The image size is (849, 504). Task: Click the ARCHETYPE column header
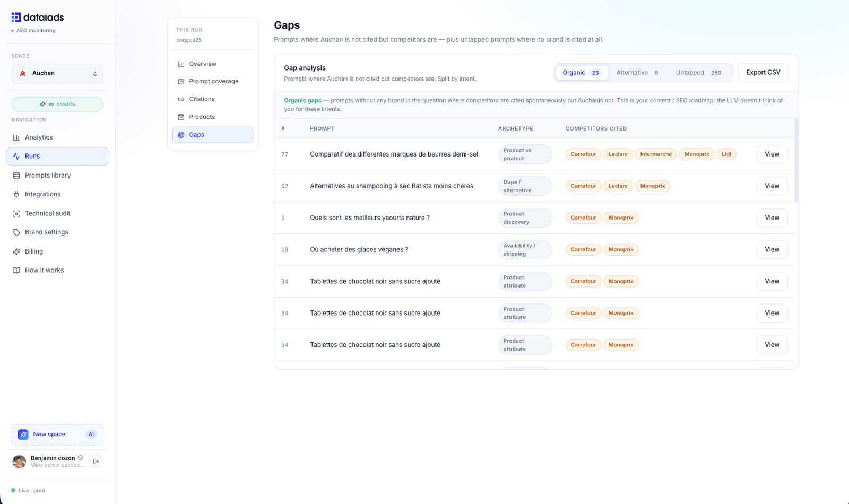[515, 129]
